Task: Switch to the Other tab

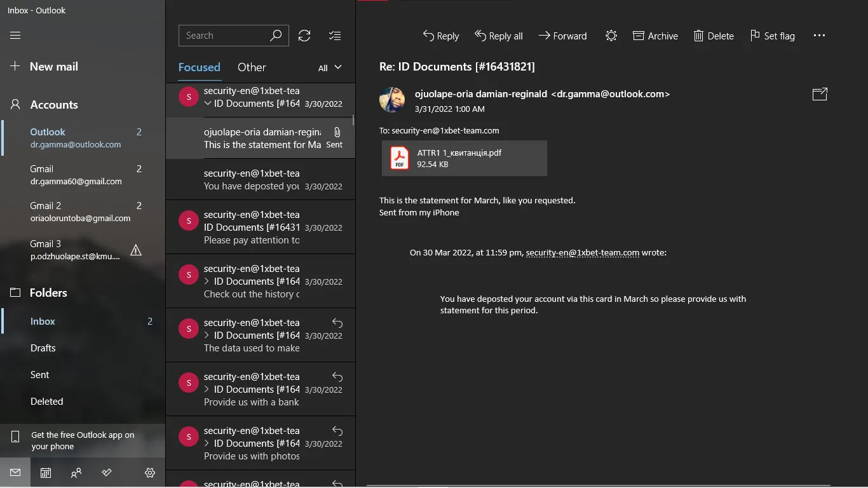Action: pos(252,67)
